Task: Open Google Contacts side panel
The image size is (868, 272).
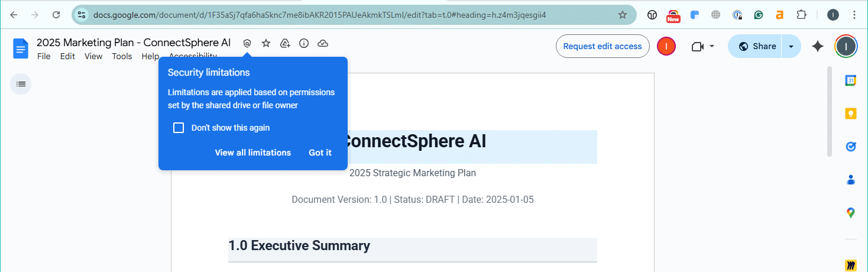Action: point(851,180)
